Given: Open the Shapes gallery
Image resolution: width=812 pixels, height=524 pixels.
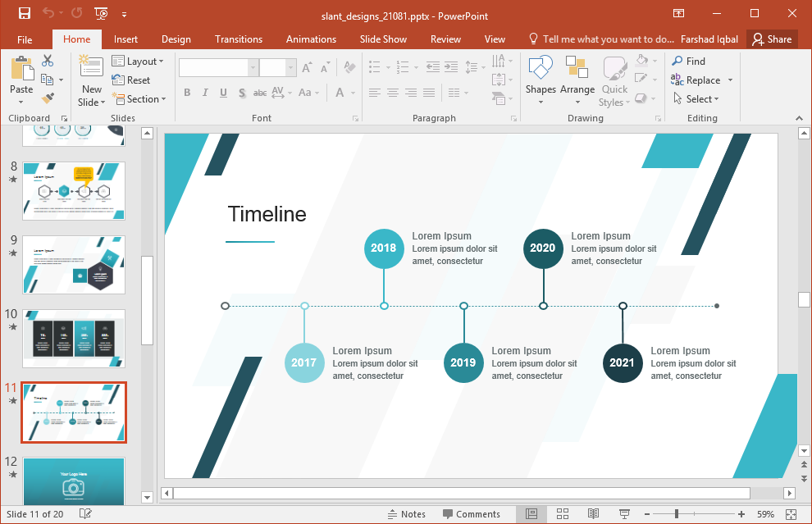Looking at the screenshot, I should pos(541,80).
